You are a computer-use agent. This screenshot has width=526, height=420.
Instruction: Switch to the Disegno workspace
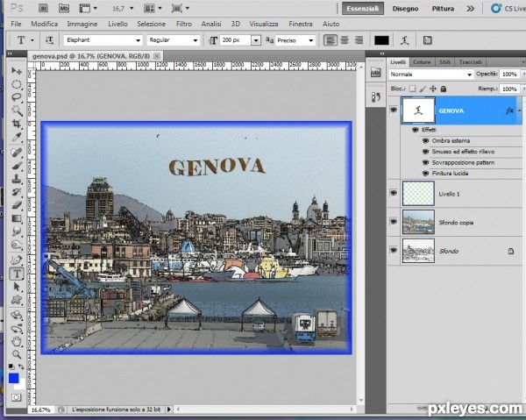(405, 9)
